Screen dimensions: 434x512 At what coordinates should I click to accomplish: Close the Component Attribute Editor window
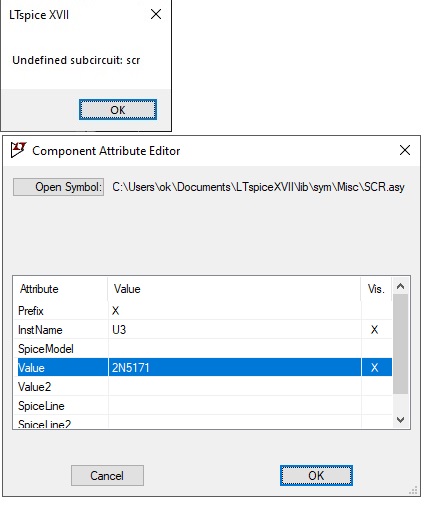click(x=405, y=150)
